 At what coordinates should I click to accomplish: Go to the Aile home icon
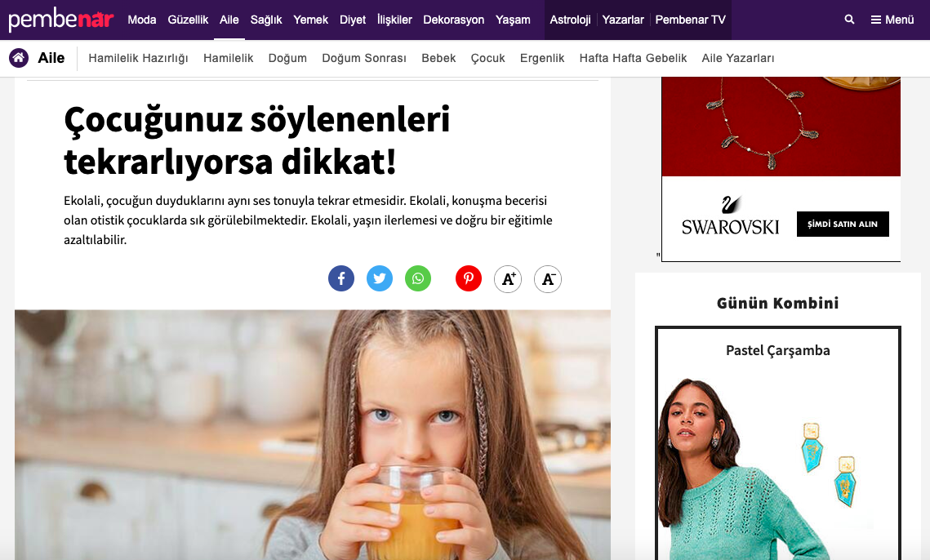coord(19,57)
